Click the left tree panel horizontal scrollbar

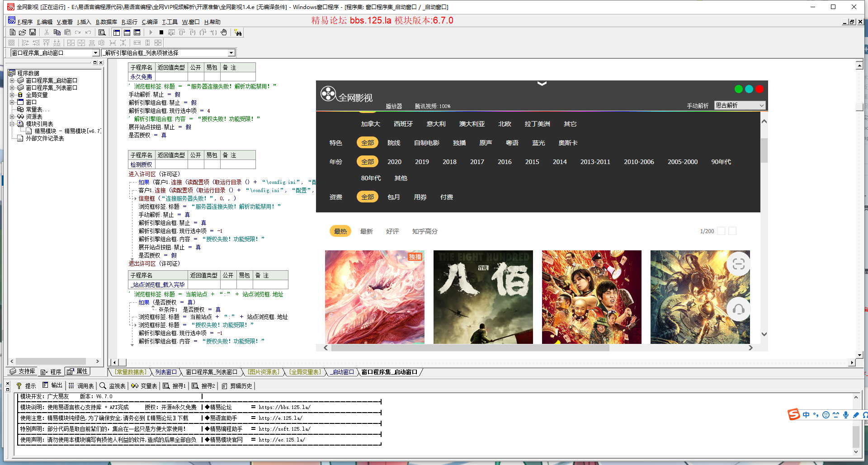tap(51, 362)
